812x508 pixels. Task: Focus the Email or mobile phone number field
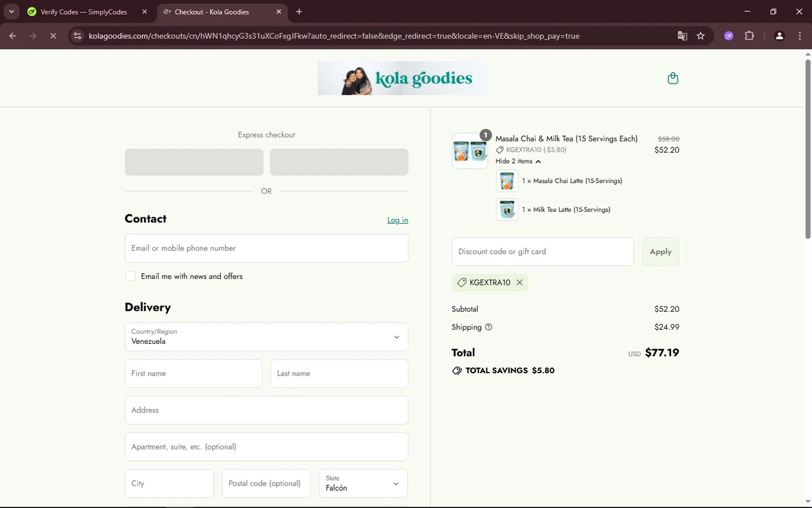click(266, 248)
